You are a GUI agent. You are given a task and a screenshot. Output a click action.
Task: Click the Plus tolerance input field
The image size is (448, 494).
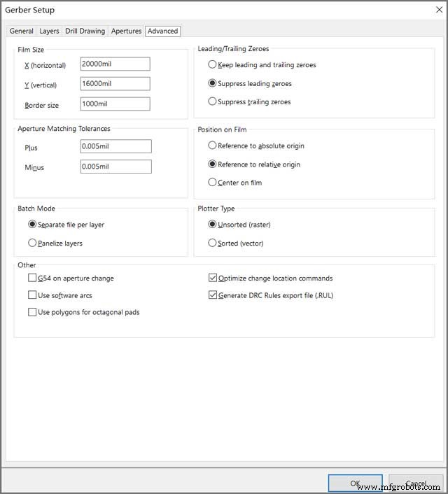pos(115,147)
